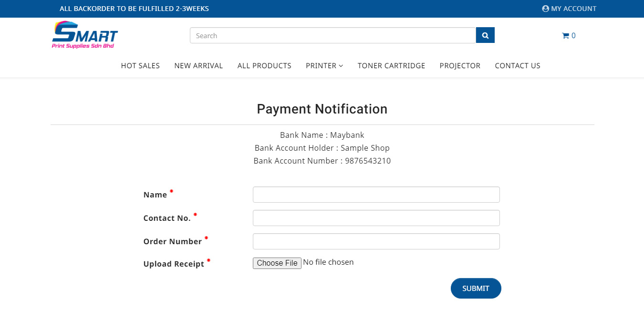Click into the Contact No. field

[376, 218]
